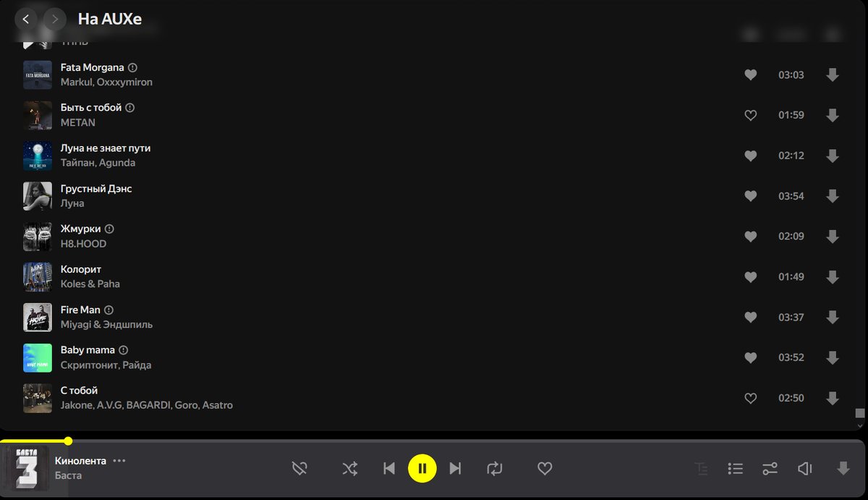Open artist Баста from the player bar
Viewport: 868px width, 500px height.
[x=68, y=475]
